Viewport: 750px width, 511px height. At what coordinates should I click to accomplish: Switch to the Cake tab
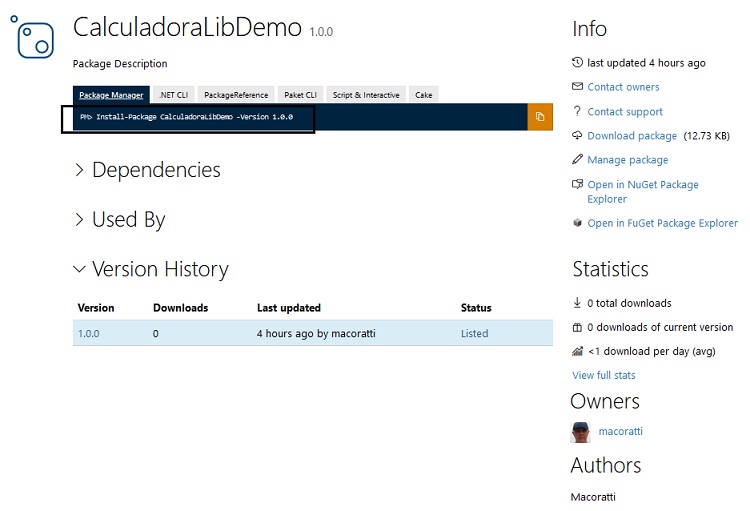click(424, 95)
